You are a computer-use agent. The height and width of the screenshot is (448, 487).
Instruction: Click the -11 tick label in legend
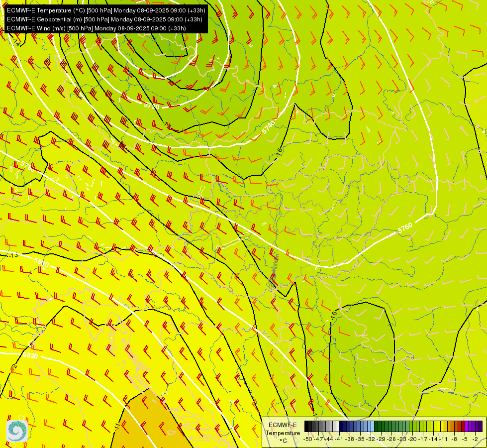click(444, 440)
